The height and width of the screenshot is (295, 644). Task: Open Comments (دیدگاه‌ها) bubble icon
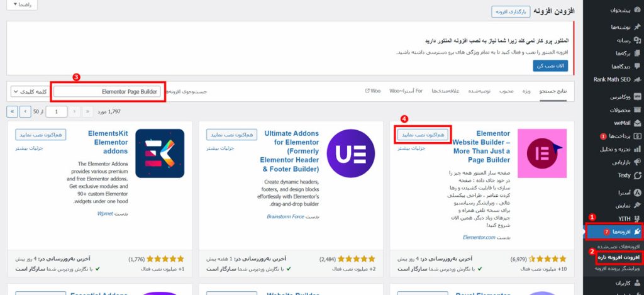pyautogui.click(x=637, y=66)
